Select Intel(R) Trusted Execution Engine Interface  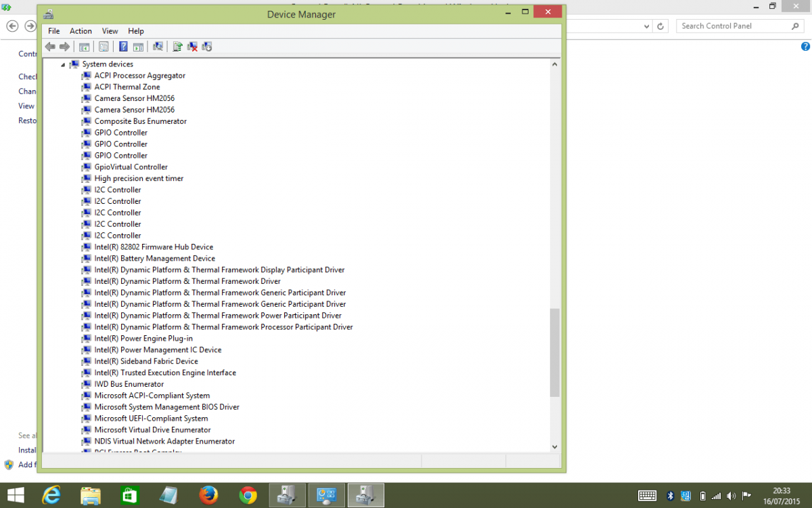click(x=165, y=373)
